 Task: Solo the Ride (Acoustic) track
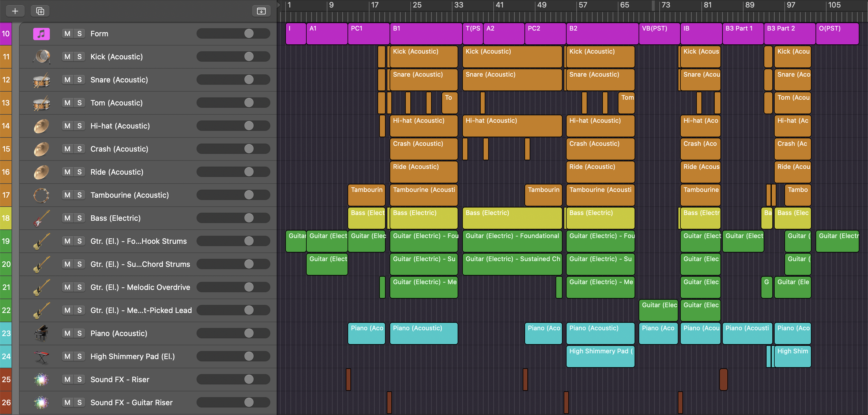[80, 172]
